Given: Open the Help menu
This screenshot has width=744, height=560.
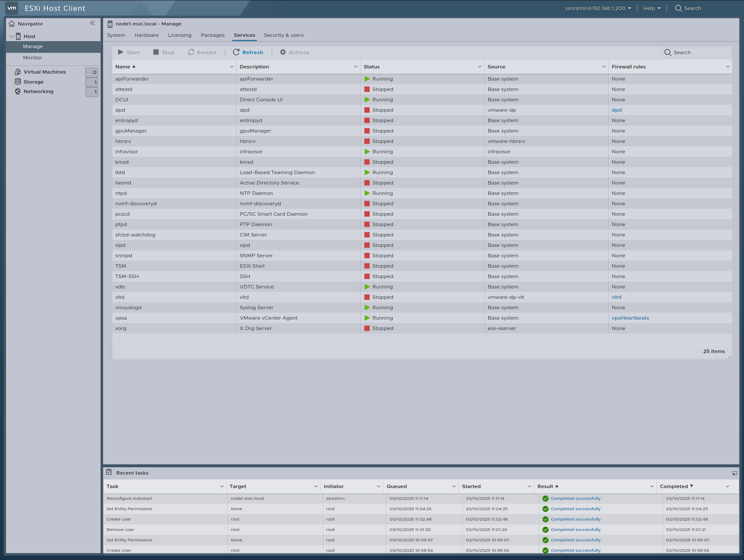Looking at the screenshot, I should tap(651, 8).
